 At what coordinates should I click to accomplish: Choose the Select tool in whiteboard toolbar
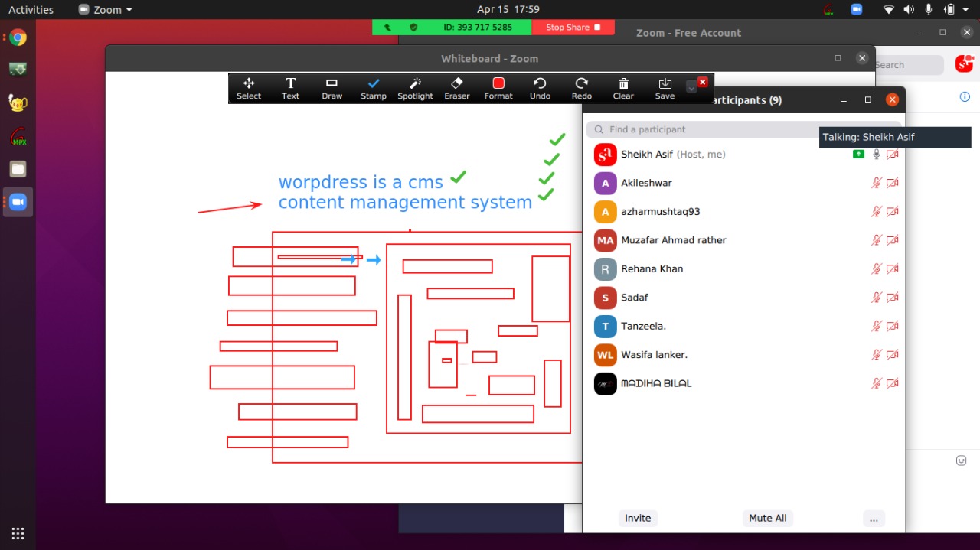pyautogui.click(x=249, y=88)
